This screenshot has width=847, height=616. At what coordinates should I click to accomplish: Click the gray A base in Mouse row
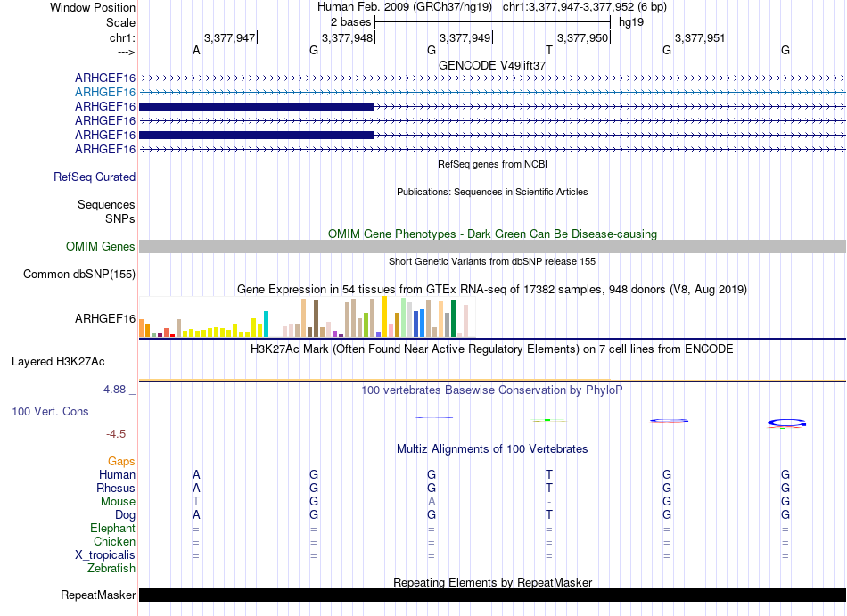click(x=431, y=502)
